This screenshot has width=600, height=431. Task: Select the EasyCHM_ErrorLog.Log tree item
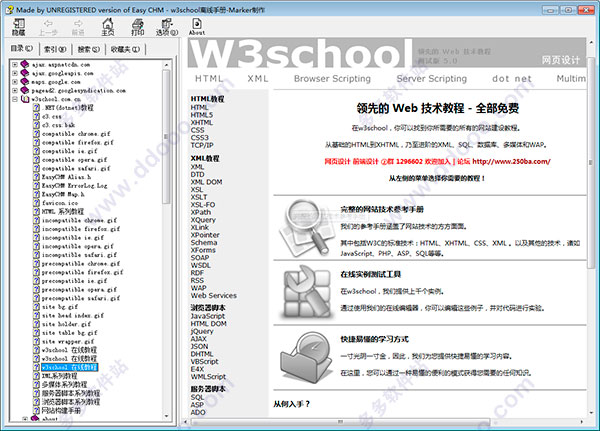(74, 186)
